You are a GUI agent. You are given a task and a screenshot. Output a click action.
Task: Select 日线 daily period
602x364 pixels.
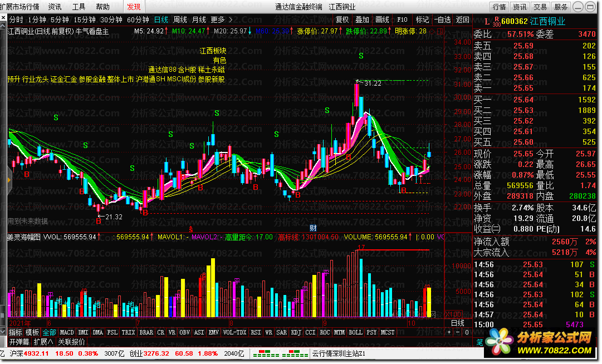click(x=161, y=19)
